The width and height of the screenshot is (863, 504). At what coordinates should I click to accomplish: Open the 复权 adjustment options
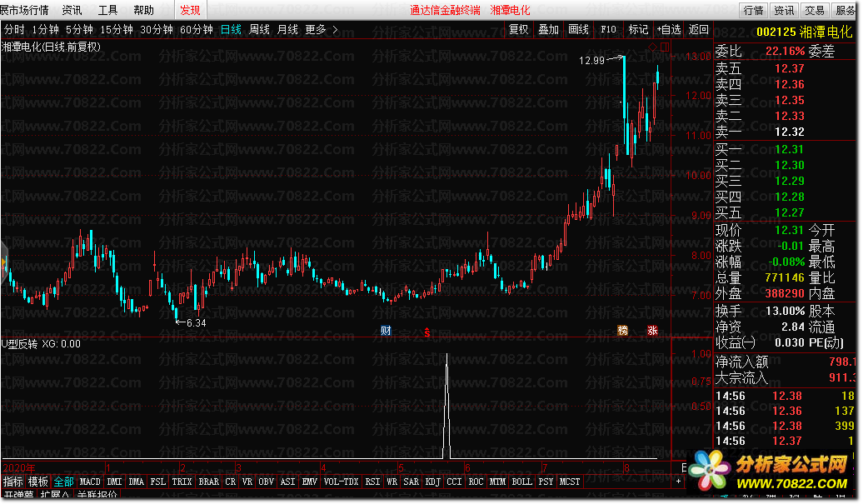point(518,30)
